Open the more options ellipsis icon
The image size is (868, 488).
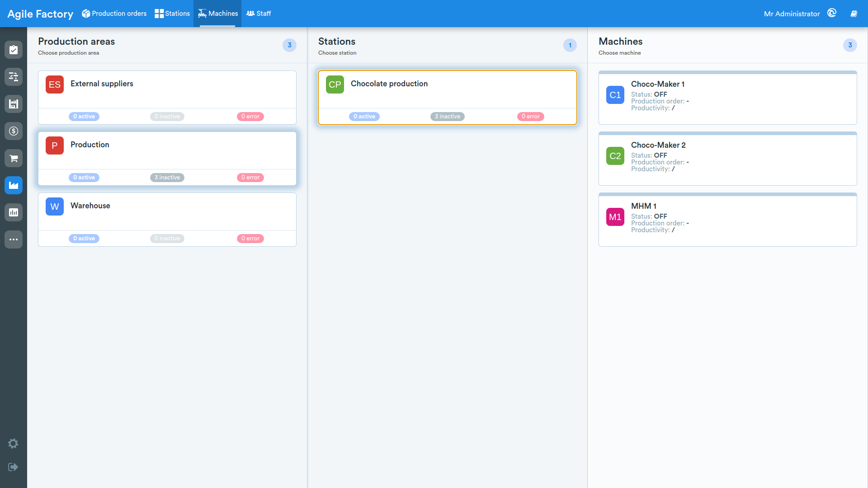pos(14,239)
